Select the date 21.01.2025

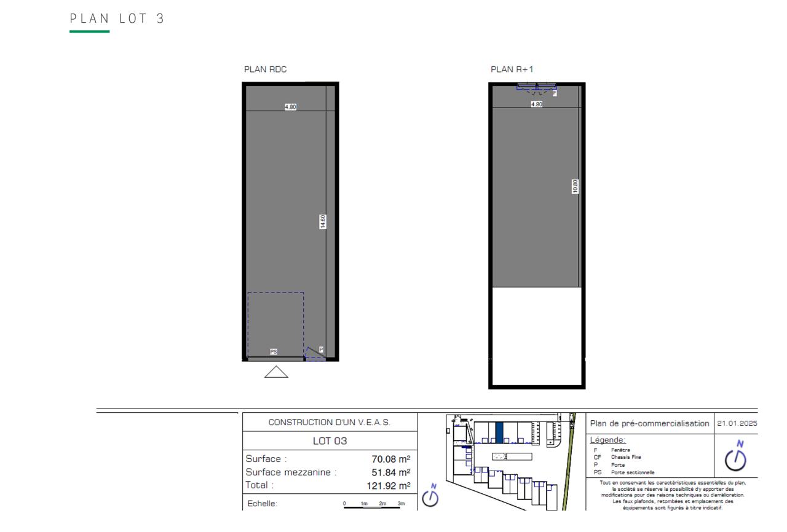click(738, 423)
